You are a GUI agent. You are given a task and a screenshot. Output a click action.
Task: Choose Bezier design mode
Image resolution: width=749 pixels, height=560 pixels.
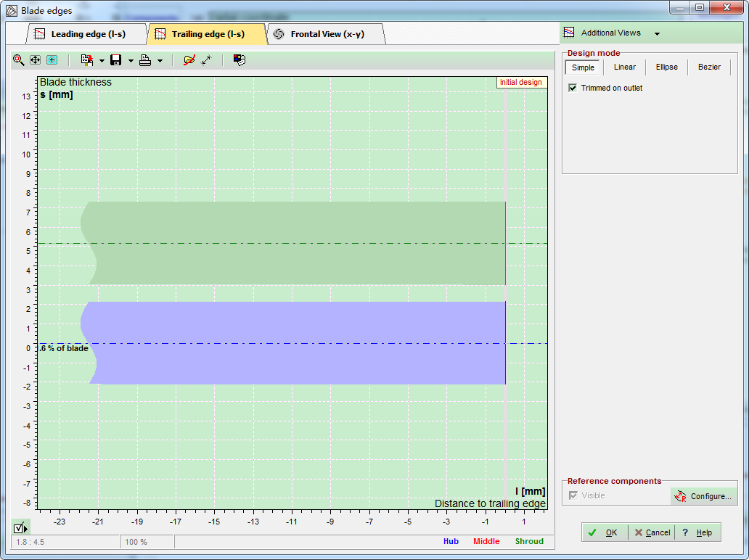[x=709, y=67]
